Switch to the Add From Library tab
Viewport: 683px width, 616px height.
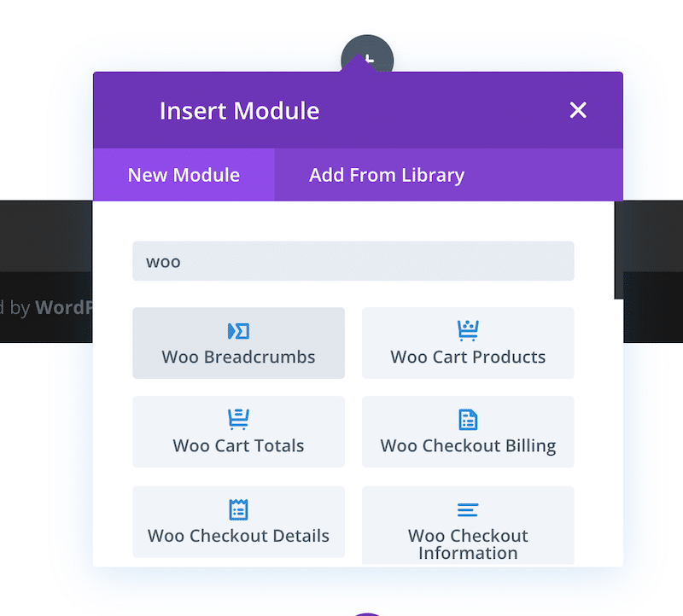(387, 175)
